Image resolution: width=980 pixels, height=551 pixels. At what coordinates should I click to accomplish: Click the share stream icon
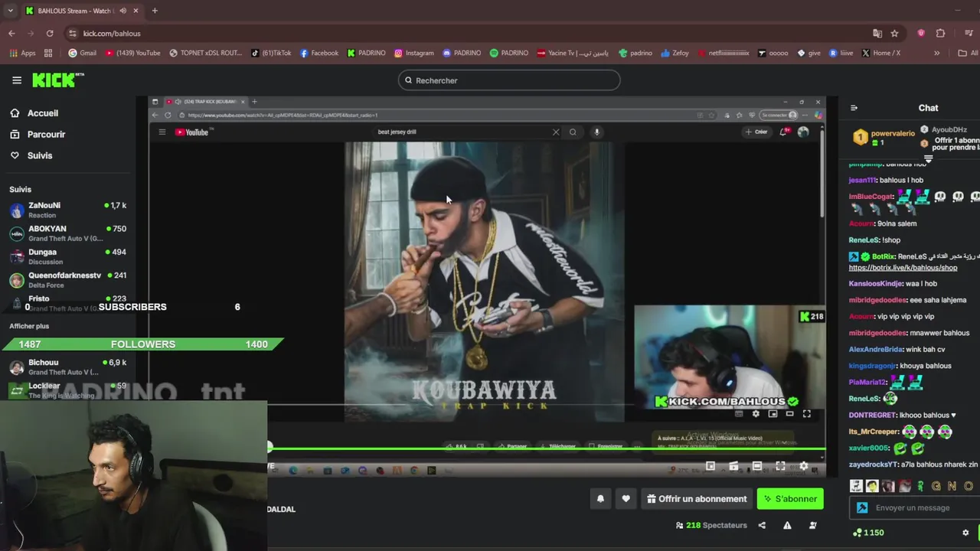[762, 525]
